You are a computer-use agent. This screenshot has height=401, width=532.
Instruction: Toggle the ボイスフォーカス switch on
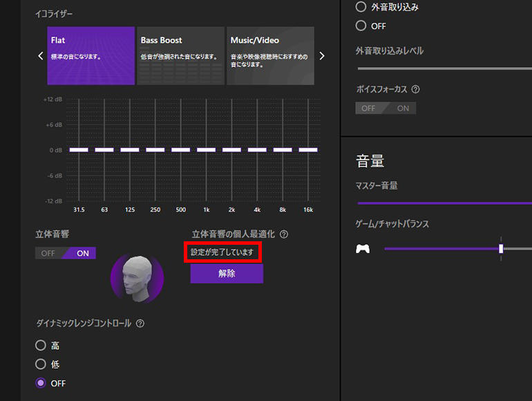pyautogui.click(x=402, y=108)
